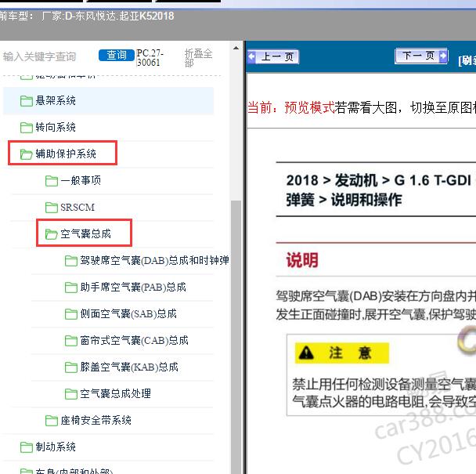Select 侧面空气囊(SAB)总成 label
Screen dimensions: 476x474
coord(128,313)
